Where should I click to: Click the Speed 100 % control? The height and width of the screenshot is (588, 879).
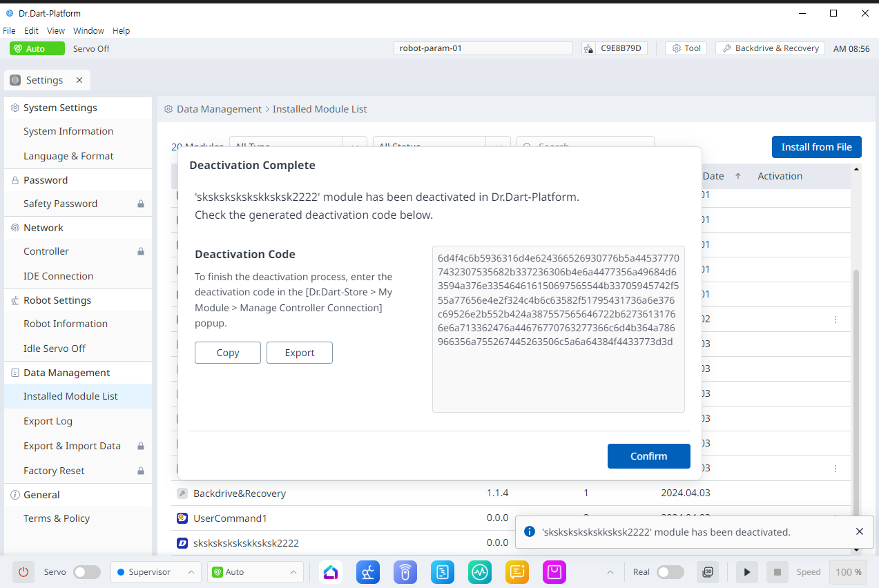pyautogui.click(x=848, y=572)
